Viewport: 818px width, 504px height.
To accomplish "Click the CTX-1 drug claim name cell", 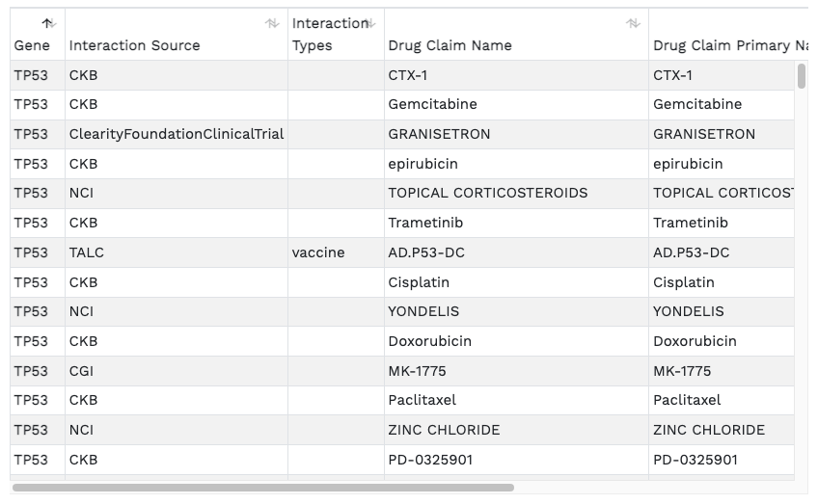I will 408,75.
